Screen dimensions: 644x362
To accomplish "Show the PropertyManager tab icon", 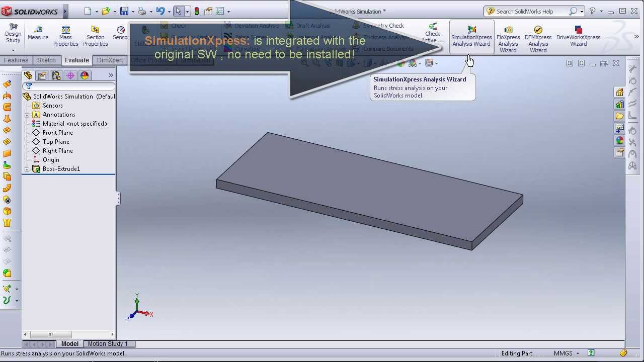I will click(x=42, y=75).
